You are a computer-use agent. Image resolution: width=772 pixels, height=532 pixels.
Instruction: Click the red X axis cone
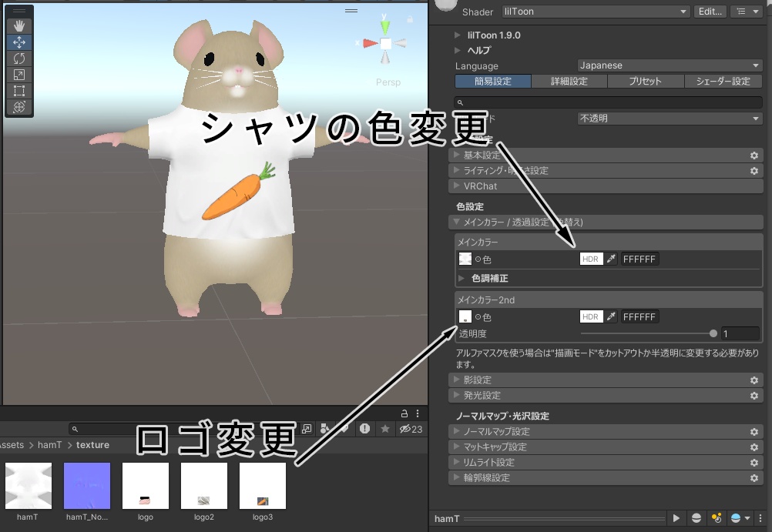click(370, 43)
